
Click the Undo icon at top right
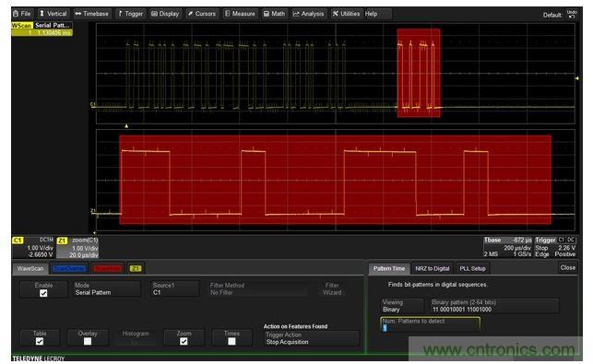572,15
